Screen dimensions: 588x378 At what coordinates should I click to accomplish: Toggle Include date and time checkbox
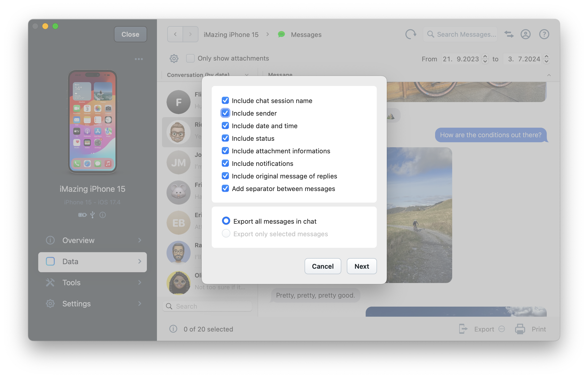pos(225,126)
